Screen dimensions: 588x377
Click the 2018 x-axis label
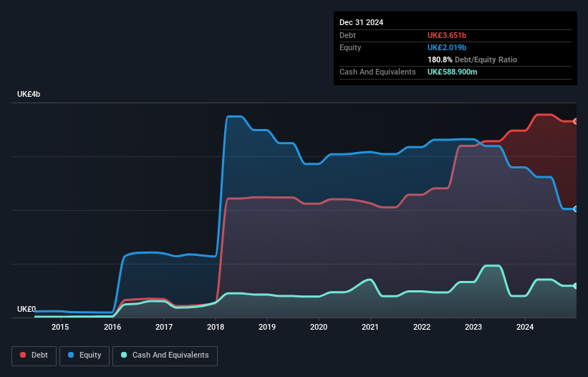tap(216, 327)
